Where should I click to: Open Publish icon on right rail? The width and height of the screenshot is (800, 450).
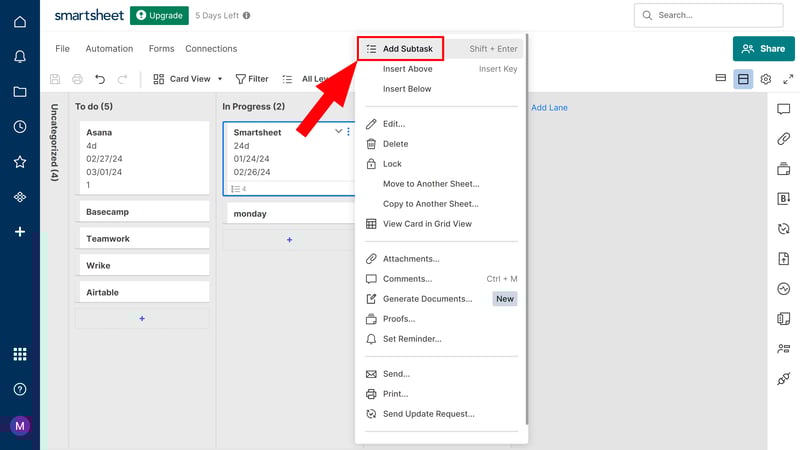click(784, 259)
